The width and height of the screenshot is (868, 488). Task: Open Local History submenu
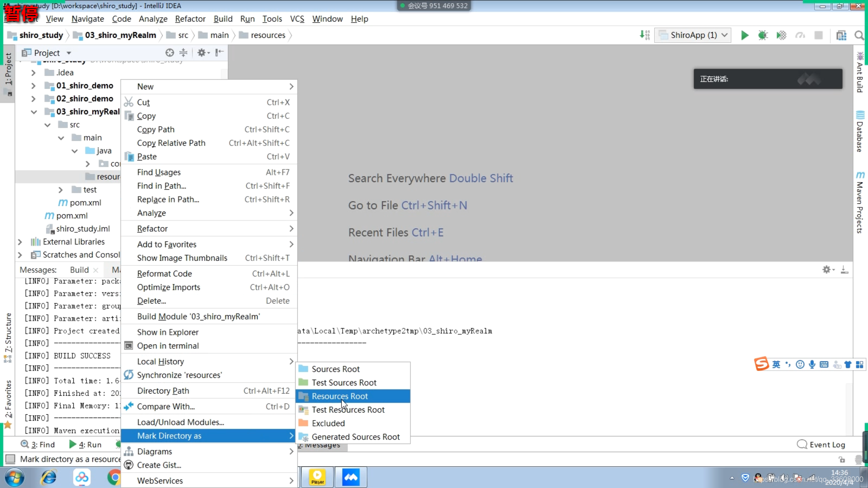pyautogui.click(x=209, y=362)
